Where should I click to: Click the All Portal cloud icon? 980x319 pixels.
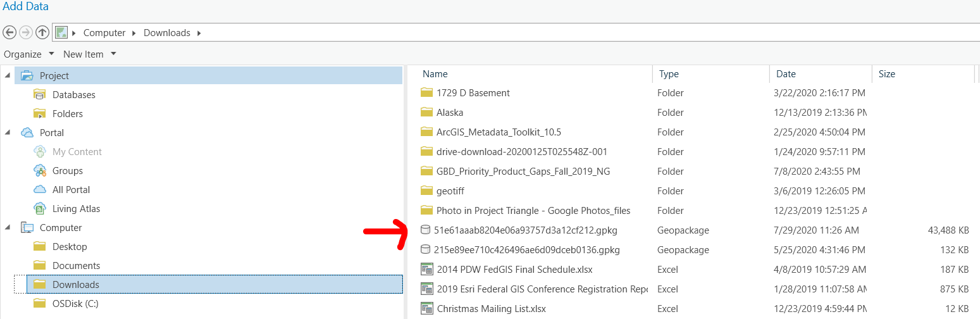40,189
